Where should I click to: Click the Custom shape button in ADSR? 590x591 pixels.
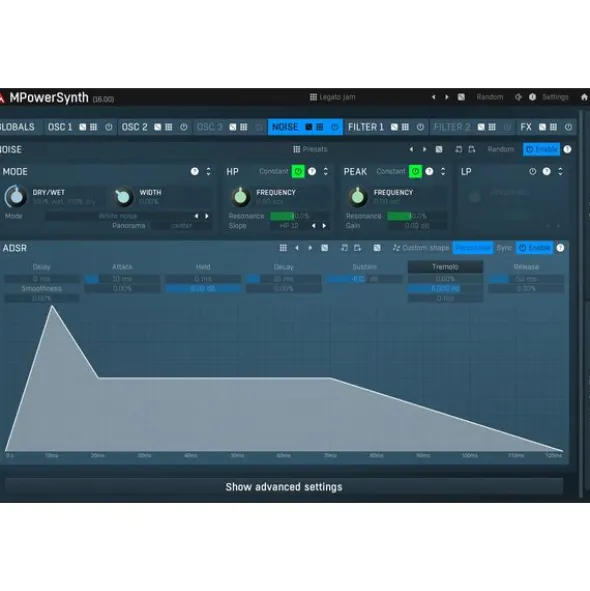(421, 248)
